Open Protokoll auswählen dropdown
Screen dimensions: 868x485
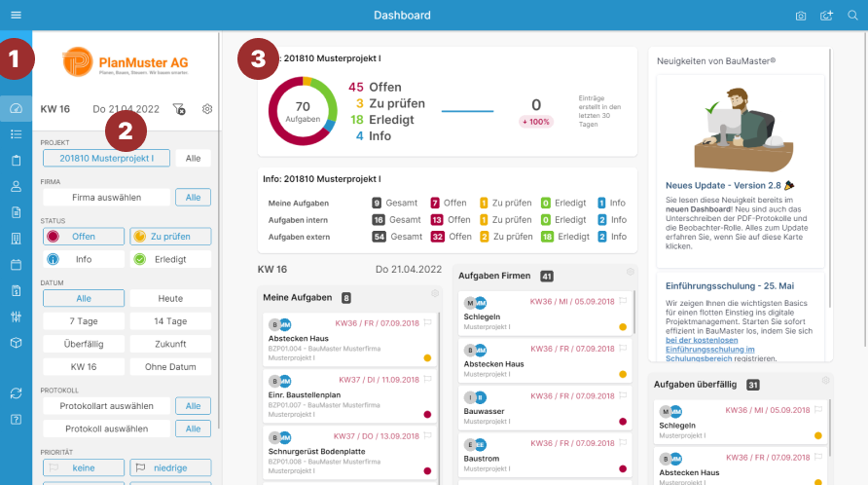[x=106, y=429]
